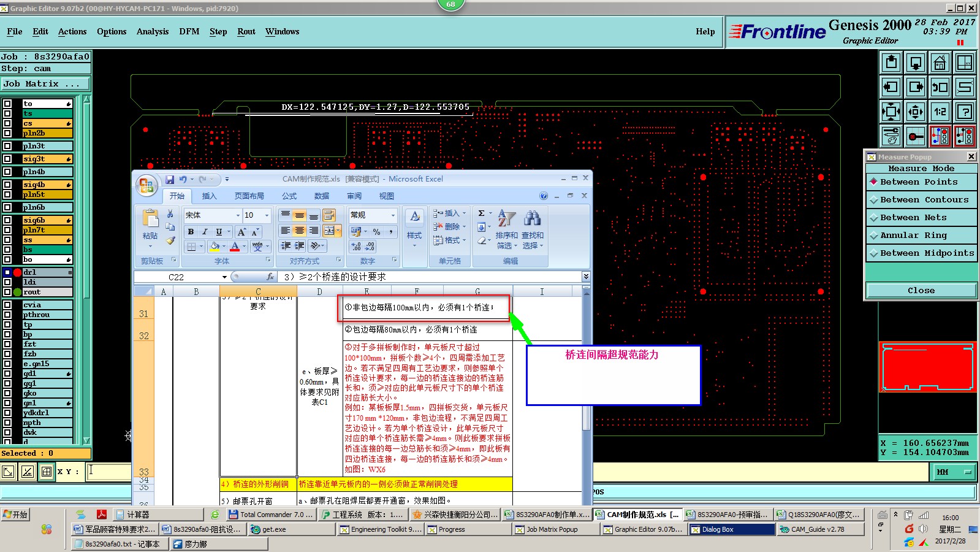
Task: Open the Excel font color dropdown arrow
Action: [x=244, y=247]
